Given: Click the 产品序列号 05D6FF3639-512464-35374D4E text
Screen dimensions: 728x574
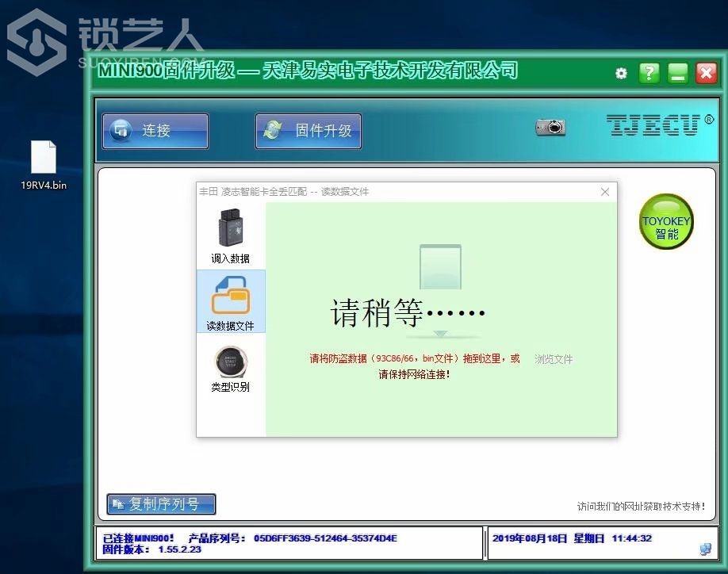Looking at the screenshot, I should pos(293,538).
